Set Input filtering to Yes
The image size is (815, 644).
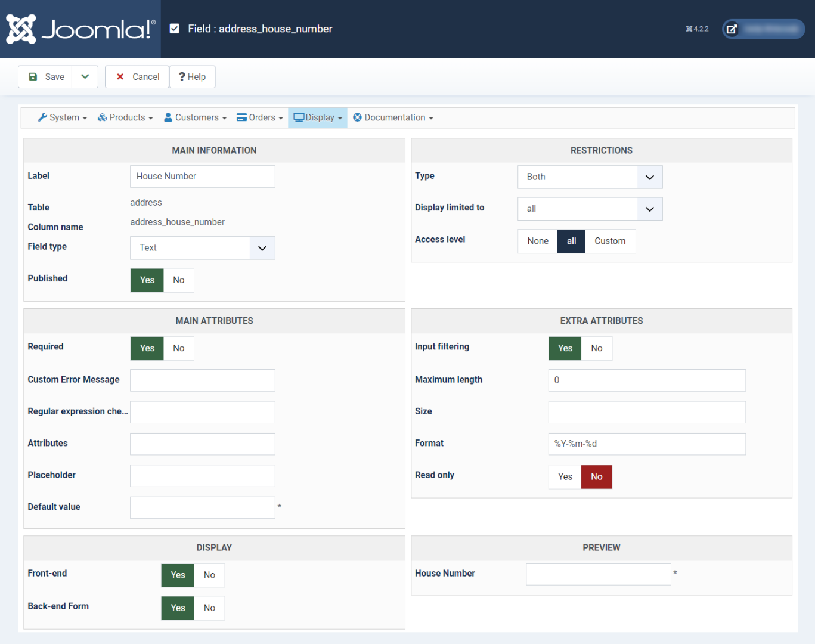click(x=565, y=348)
